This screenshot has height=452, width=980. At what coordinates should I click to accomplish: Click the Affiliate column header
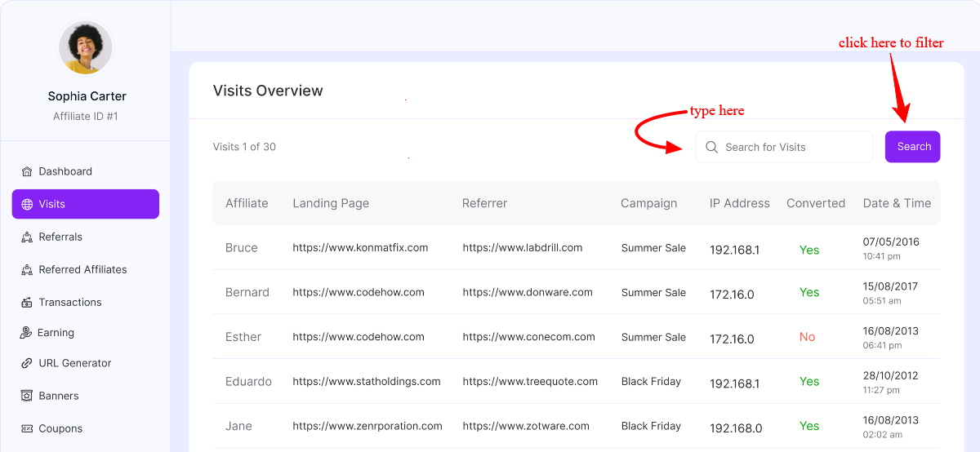(247, 203)
